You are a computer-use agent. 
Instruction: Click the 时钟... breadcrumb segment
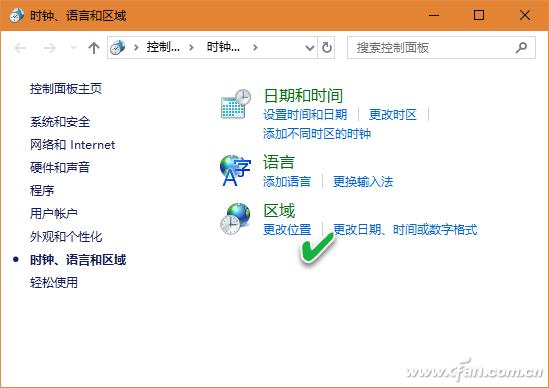pos(223,47)
